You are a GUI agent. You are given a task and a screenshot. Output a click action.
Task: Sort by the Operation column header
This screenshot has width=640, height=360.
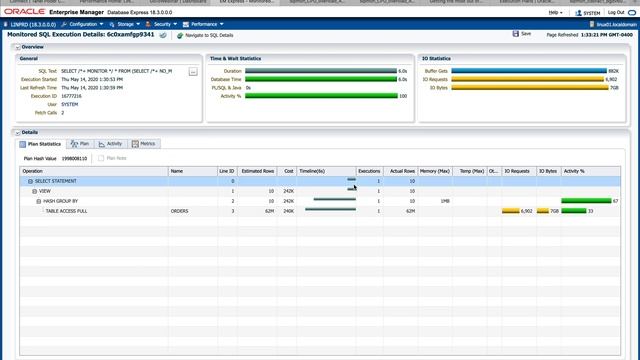coord(94,171)
